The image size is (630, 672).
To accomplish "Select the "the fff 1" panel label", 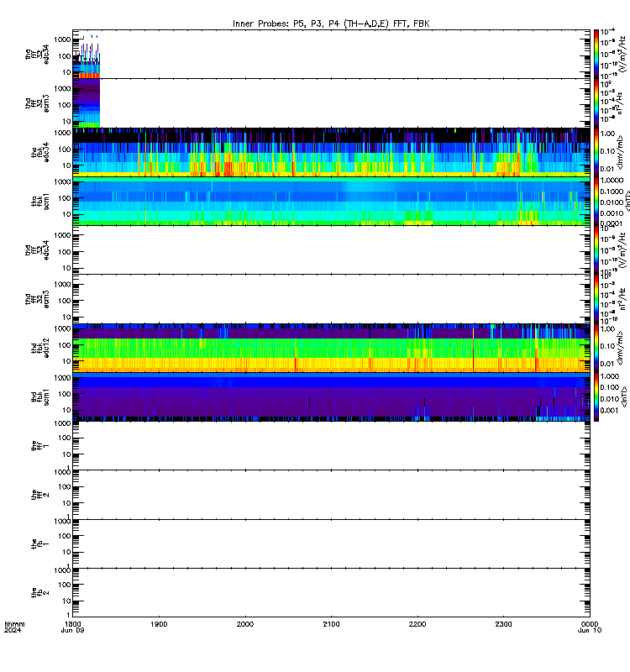I will tap(39, 446).
